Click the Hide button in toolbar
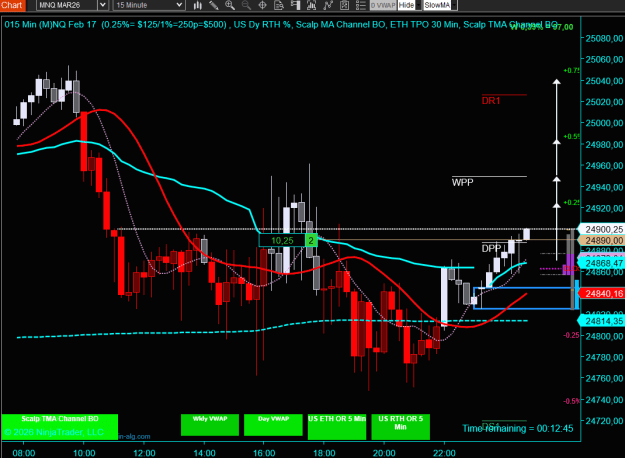Image resolution: width=625 pixels, height=458 pixels. [407, 5]
